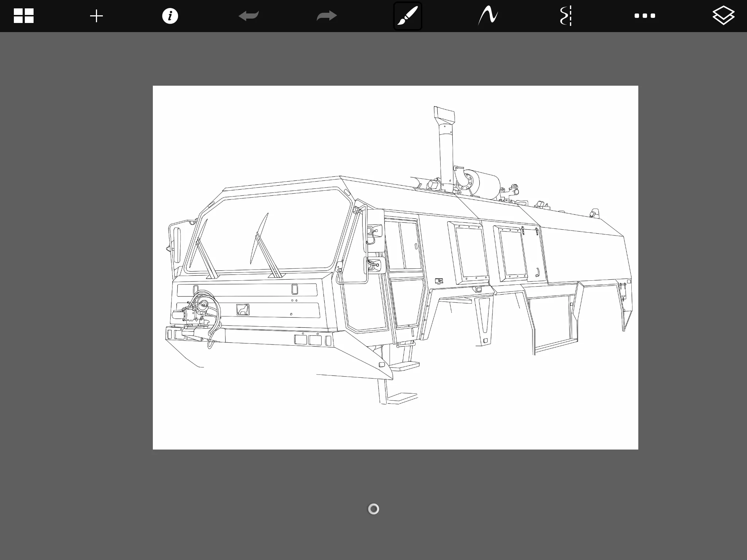
Task: Tap the brush puck circle below canvas
Action: pos(373,509)
